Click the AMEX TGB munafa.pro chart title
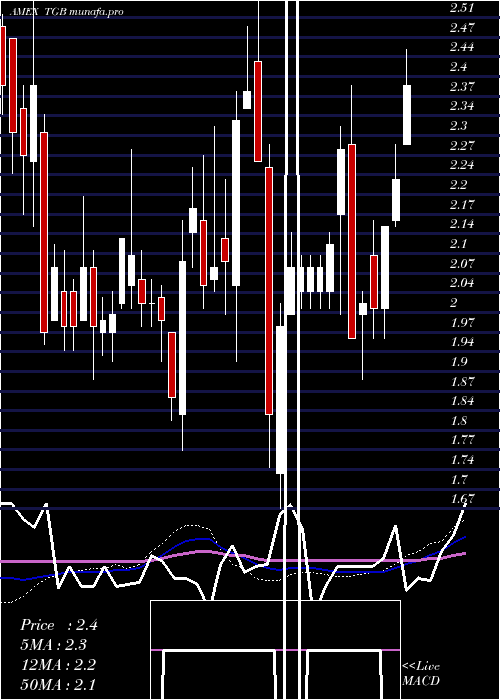Viewport: 500px width, 700px height. 66,12
